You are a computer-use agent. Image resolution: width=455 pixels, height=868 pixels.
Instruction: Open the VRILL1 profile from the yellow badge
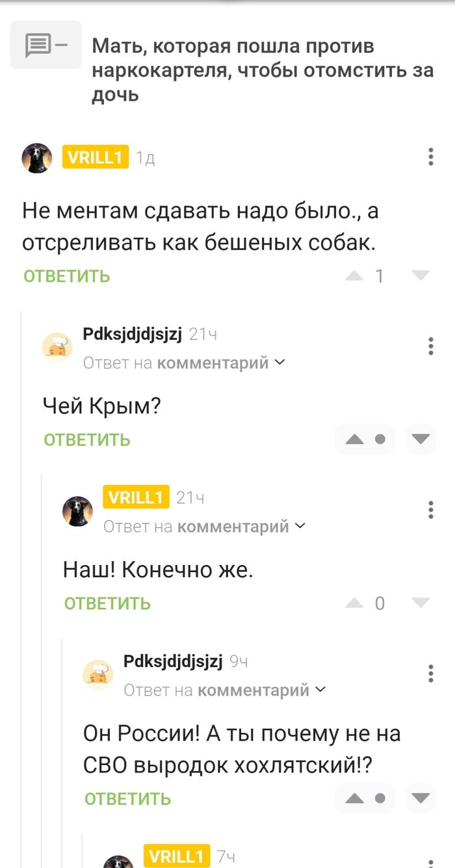point(95,157)
